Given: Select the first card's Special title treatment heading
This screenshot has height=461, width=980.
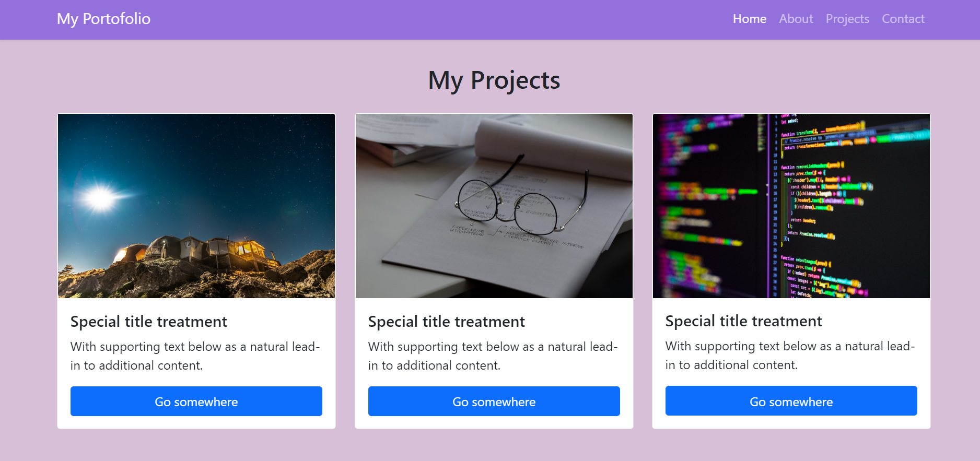Looking at the screenshot, I should tap(149, 322).
